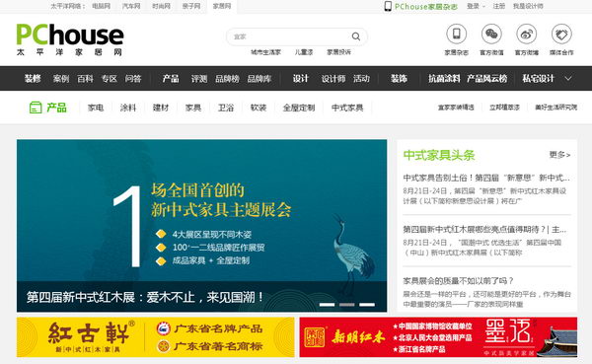592x364 pixels.
Task: Open 品牌库 in the main navigation
Action: 259,79
